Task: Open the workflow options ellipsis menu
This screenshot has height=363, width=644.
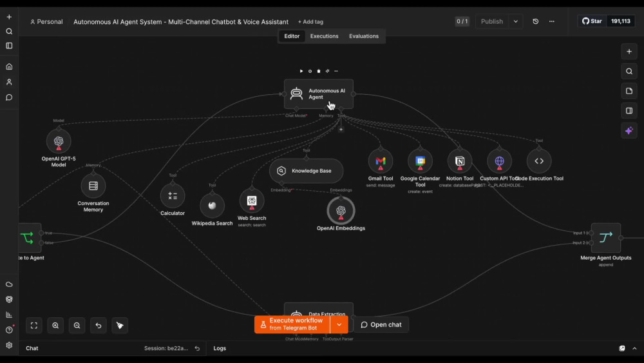Action: 552,21
